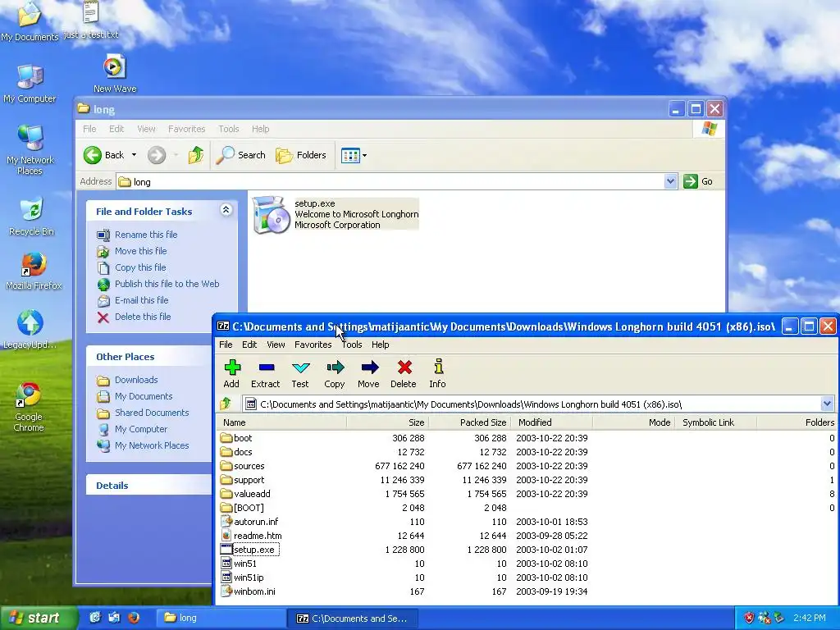Screen dimensions: 840x630
Task: Toggle Folders pane in Explorer toolbar
Action: pos(300,155)
